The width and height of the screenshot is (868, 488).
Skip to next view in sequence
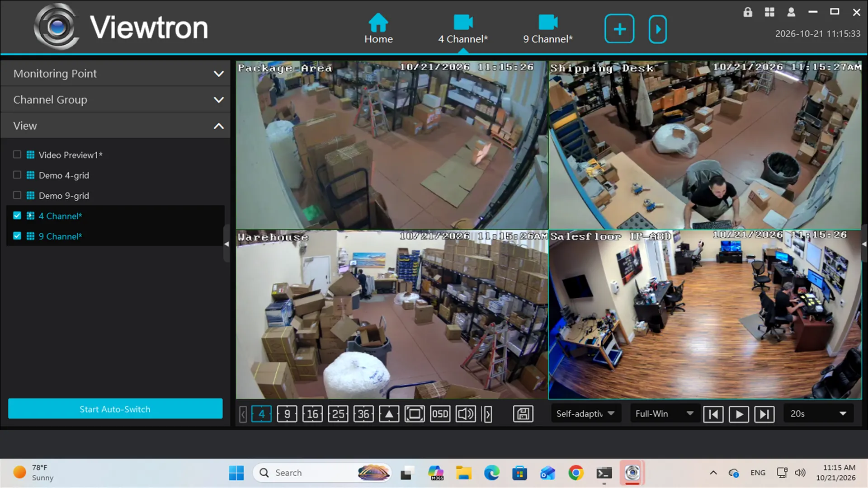click(x=764, y=414)
